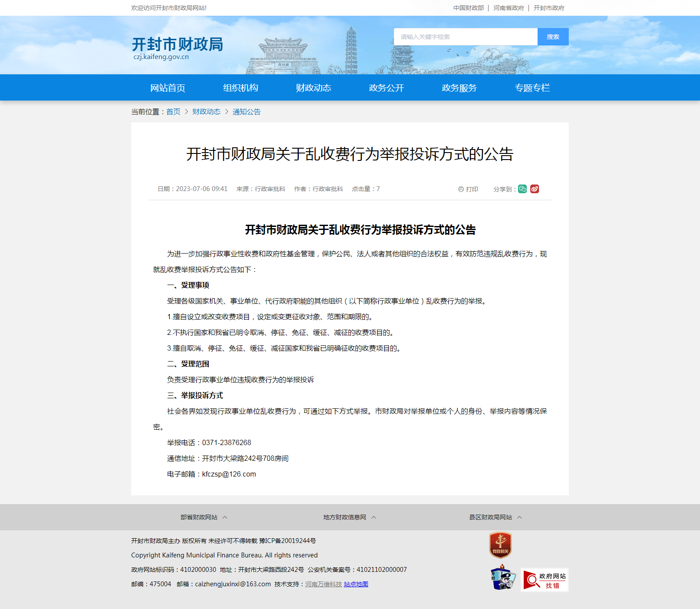The width and height of the screenshot is (700, 609).
Task: Go to 网站首页 in navigation bar
Action: [168, 88]
